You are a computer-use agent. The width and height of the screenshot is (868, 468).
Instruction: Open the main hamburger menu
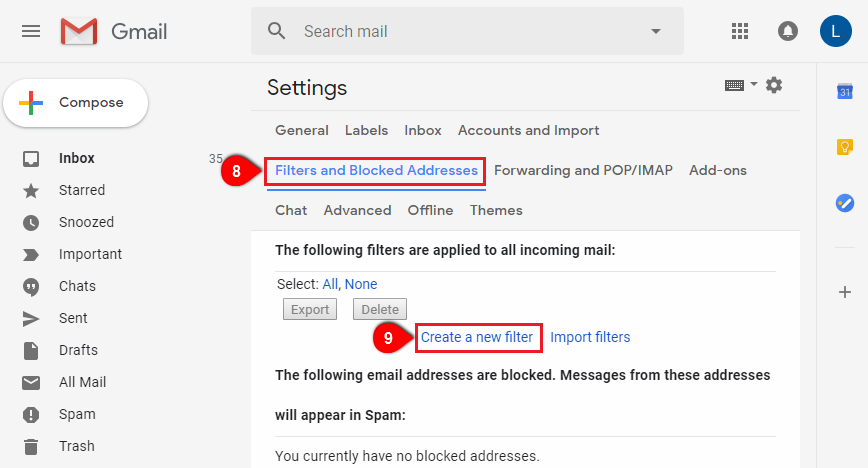(x=31, y=32)
